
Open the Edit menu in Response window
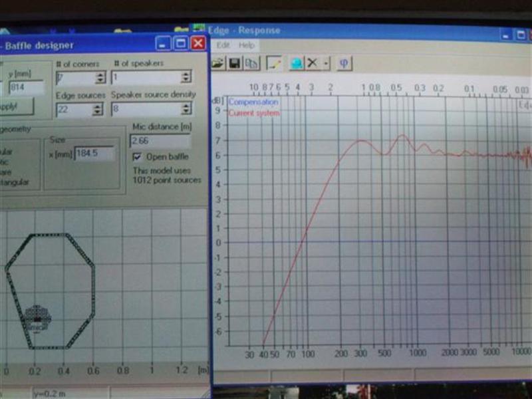coord(223,45)
